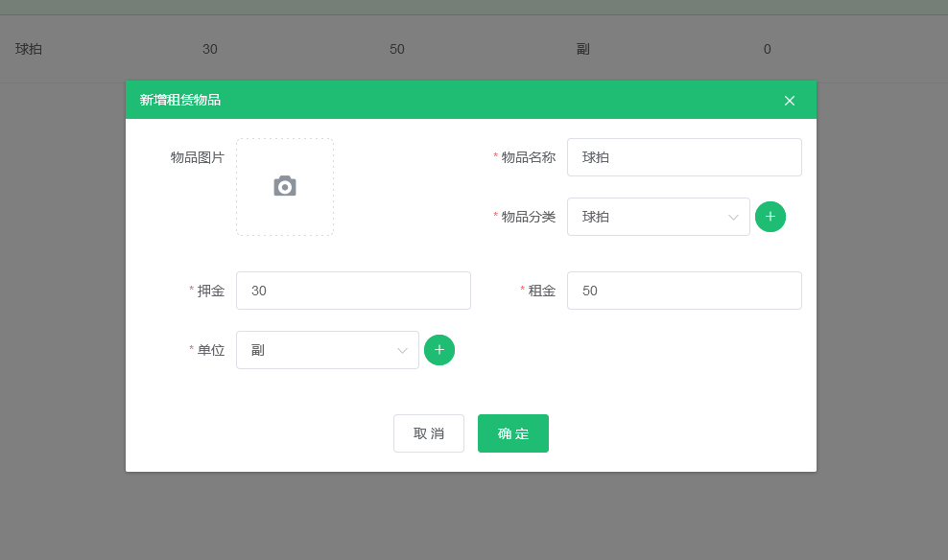Expand the 物品分类 dropdown arrow

pyautogui.click(x=733, y=218)
